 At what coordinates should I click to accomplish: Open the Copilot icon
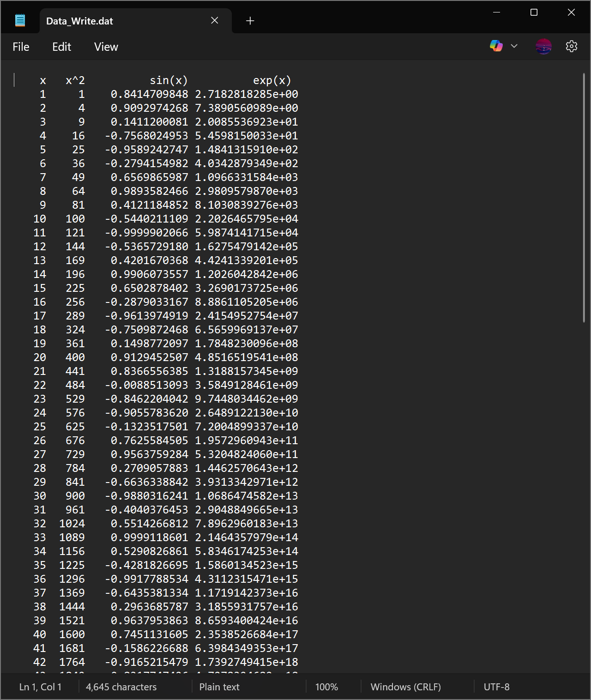coord(496,46)
